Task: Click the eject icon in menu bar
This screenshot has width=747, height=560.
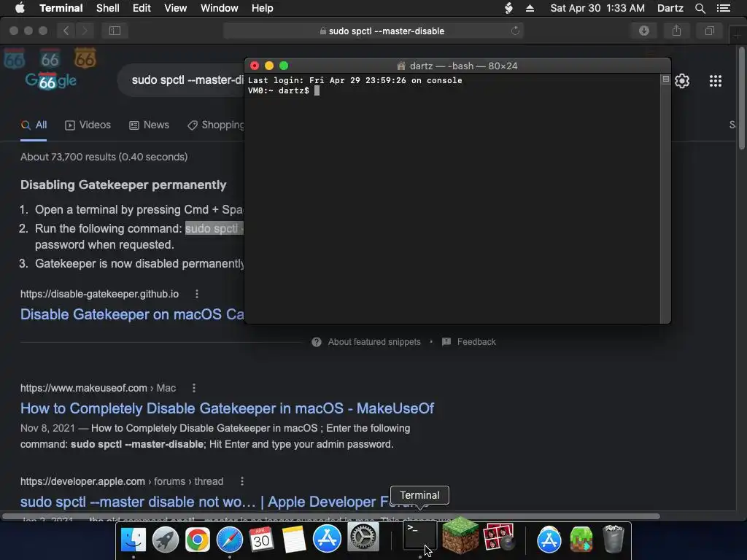Action: (x=530, y=8)
